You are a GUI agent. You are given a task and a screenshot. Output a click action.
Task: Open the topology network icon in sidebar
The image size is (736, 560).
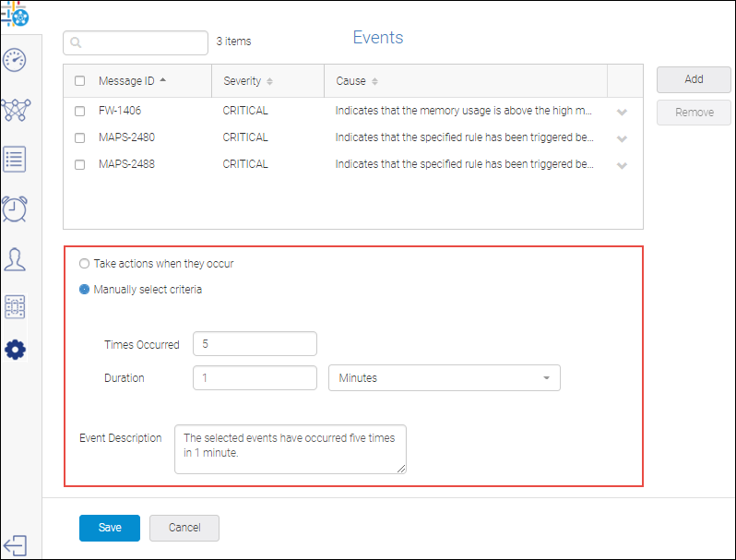(15, 110)
